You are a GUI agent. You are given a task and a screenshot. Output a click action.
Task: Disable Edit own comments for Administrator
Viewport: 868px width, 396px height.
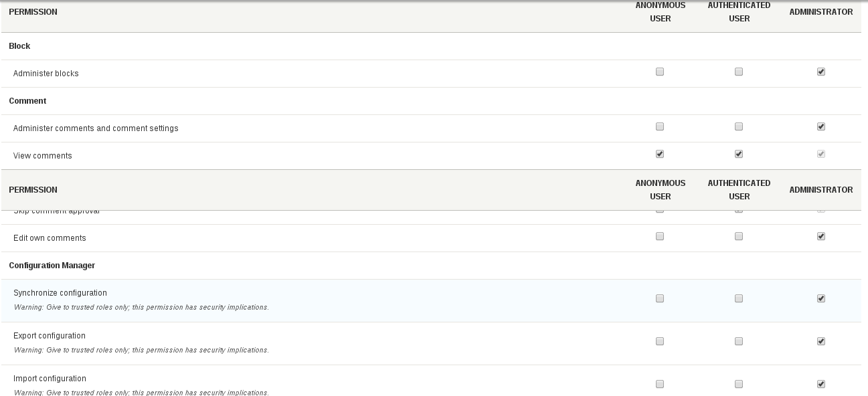pos(820,235)
